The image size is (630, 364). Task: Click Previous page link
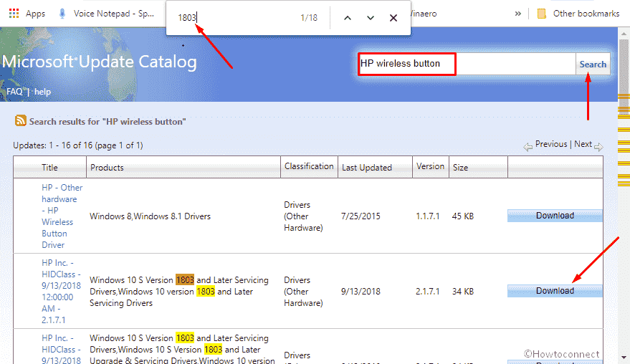(x=551, y=144)
